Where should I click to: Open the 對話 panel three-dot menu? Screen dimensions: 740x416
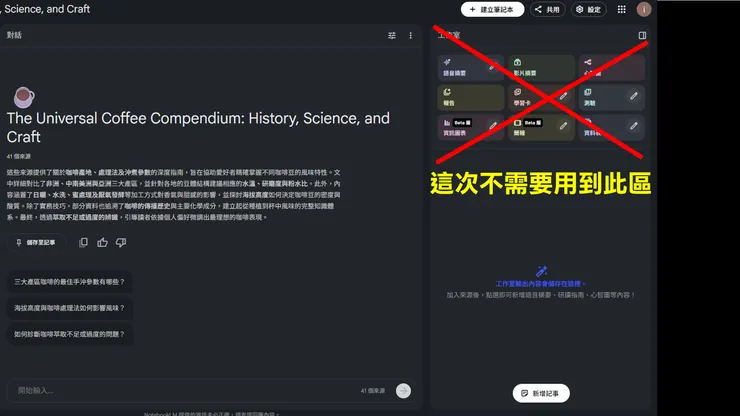(x=411, y=35)
